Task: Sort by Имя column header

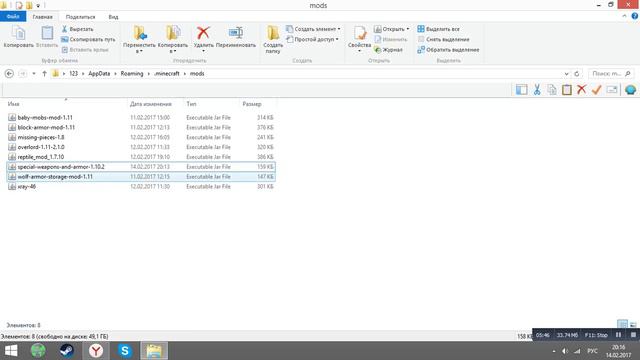Action: (13, 104)
